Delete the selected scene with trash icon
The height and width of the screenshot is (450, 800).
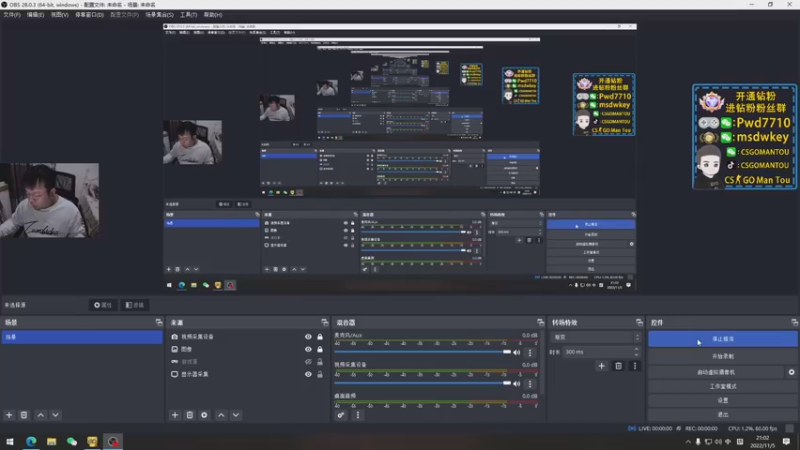pyautogui.click(x=24, y=415)
